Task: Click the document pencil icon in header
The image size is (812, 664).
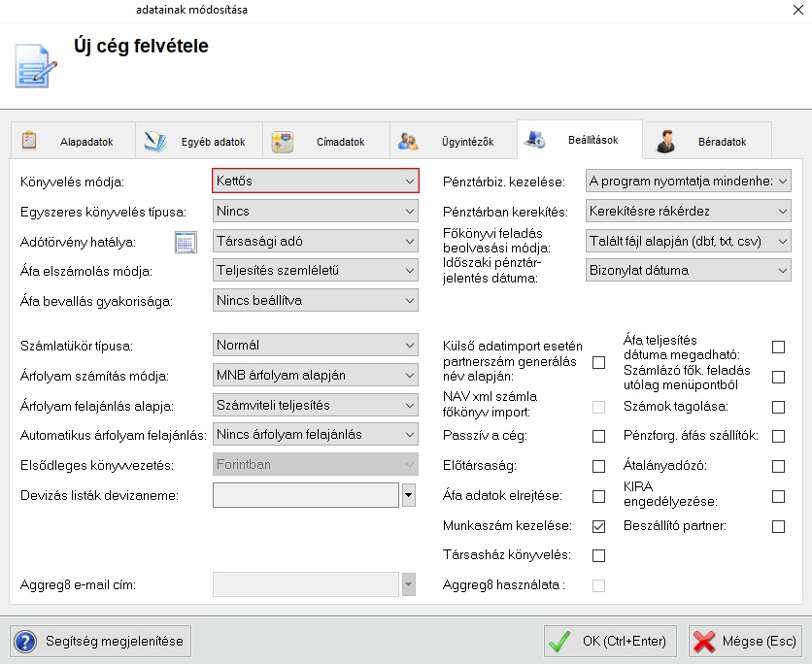Action: coord(36,64)
